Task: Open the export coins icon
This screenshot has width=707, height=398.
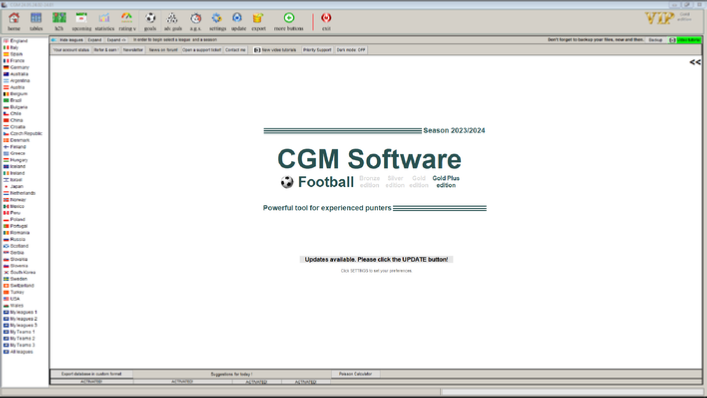Action: pos(258,21)
